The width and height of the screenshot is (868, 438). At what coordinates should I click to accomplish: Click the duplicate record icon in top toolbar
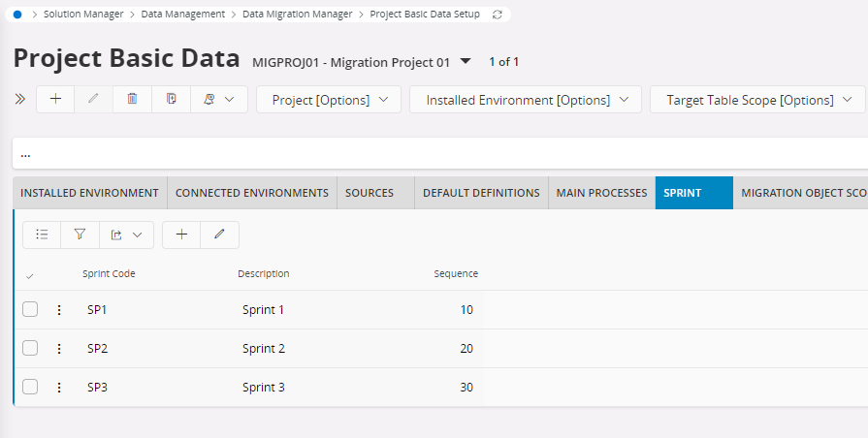(x=172, y=100)
